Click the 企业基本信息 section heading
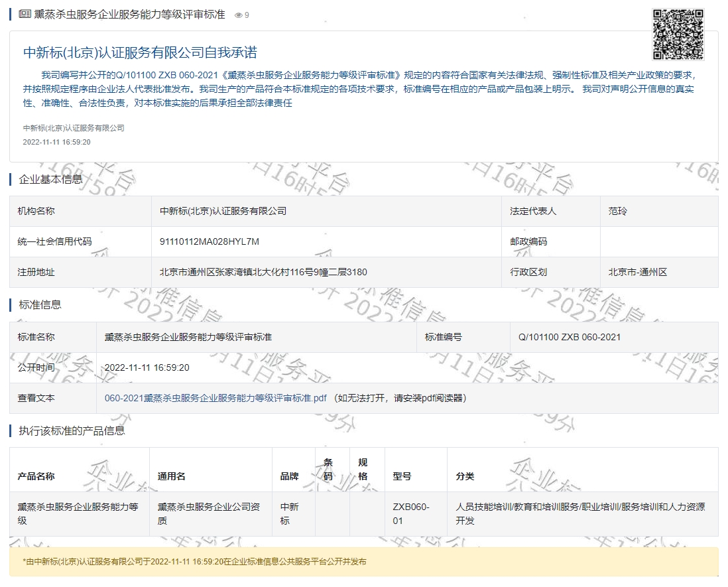 [50, 179]
